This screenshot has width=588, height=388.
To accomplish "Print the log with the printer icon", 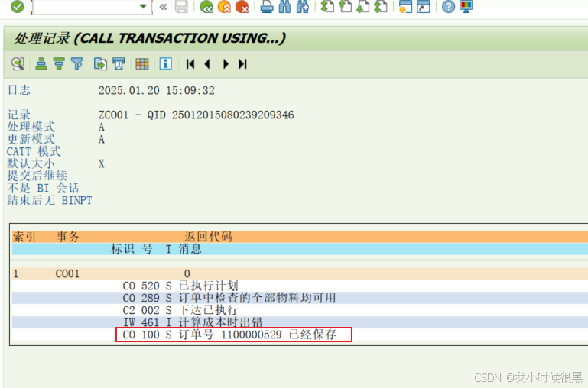I will (x=267, y=6).
